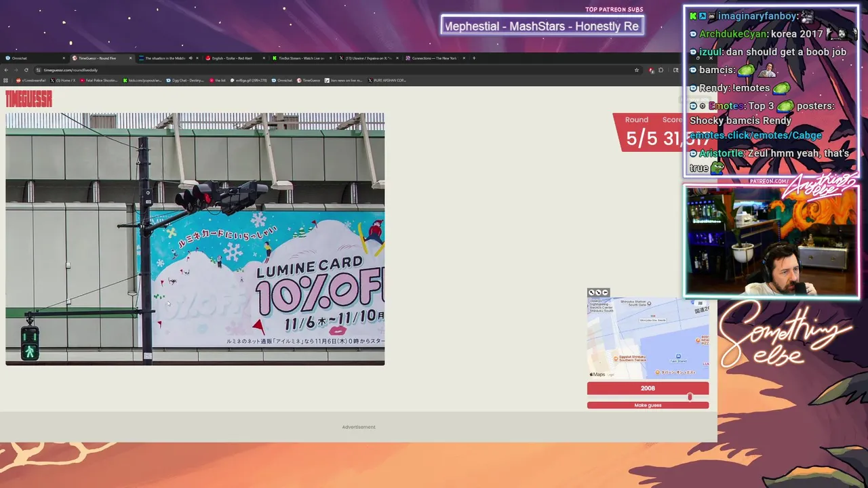The image size is (868, 488).
Task: Open the PURE ARGHAN bookmark
Action: click(x=387, y=81)
